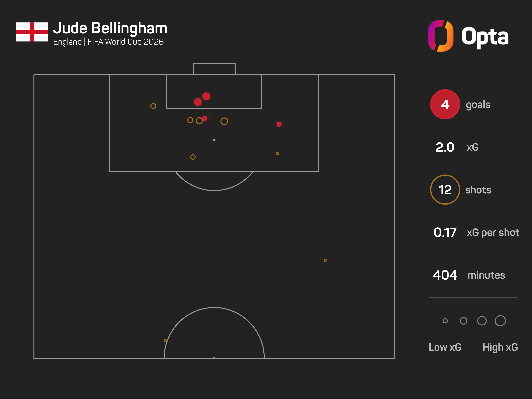
Task: Click the England flag icon
Action: click(32, 32)
